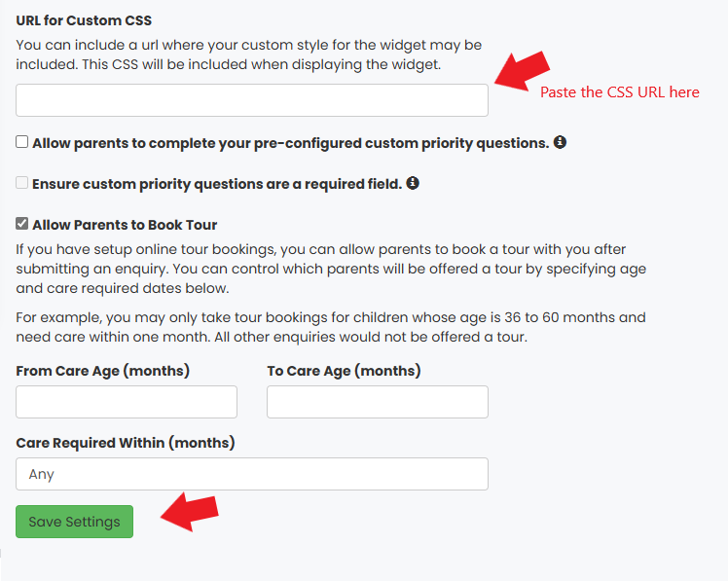Image resolution: width=728 pixels, height=581 pixels.
Task: Click the To Care Age (months) input
Action: 378,402
